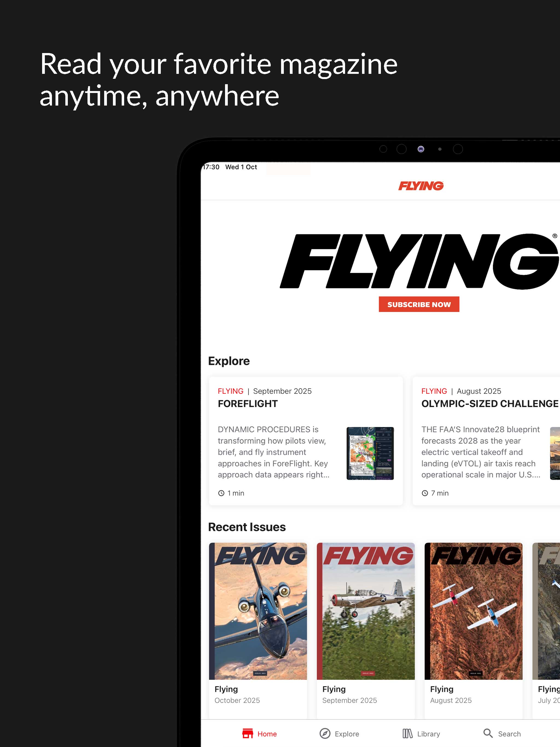Screen dimensions: 560x747
Task: Open the September 2025 issue cover
Action: (366, 611)
